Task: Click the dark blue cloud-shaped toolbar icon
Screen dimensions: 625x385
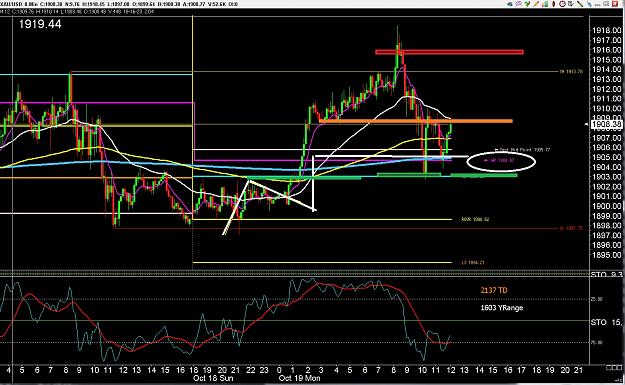Action: point(510,4)
